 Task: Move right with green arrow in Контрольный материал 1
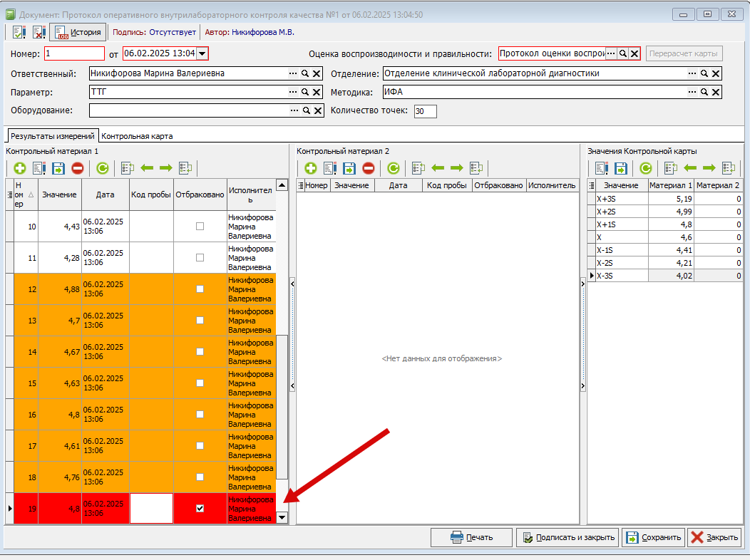click(166, 168)
